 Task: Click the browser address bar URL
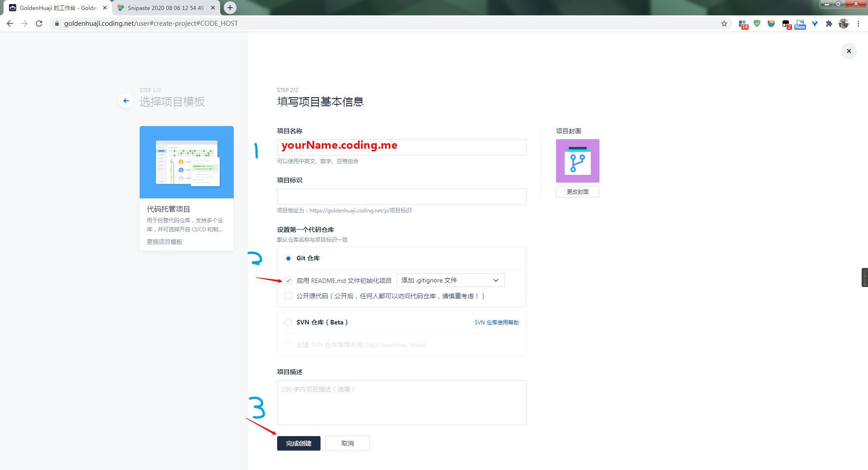pos(151,23)
